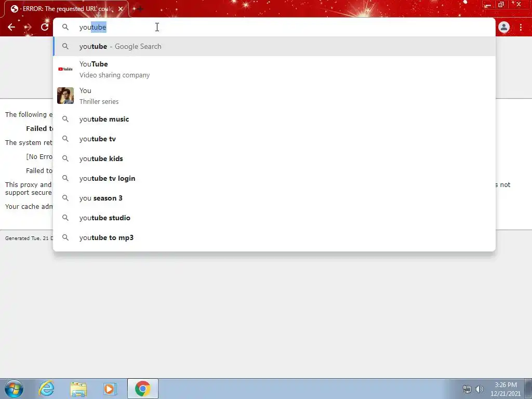Launch Internet Explorer from the taskbar
Viewport: 532px width, 399px height.
46,389
